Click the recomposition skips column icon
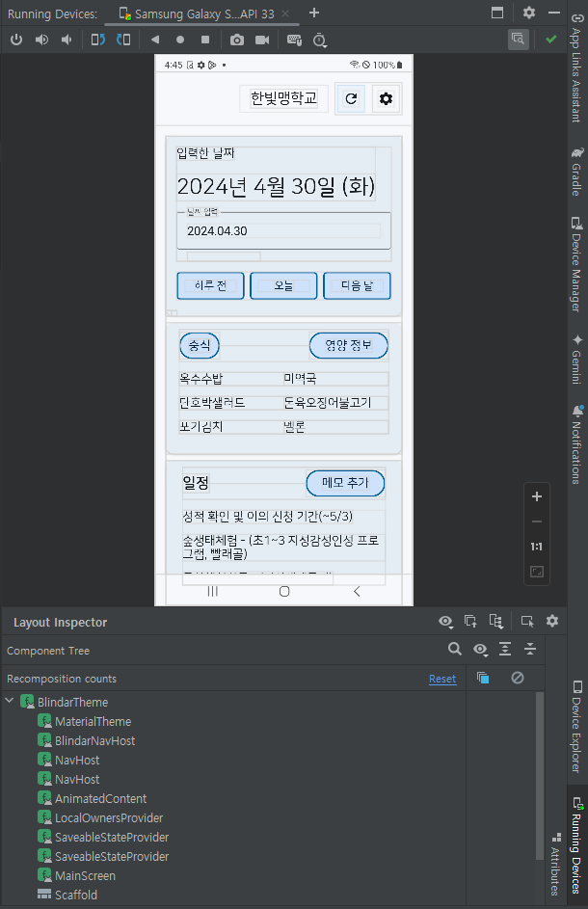588x909 pixels. pyautogui.click(x=518, y=678)
